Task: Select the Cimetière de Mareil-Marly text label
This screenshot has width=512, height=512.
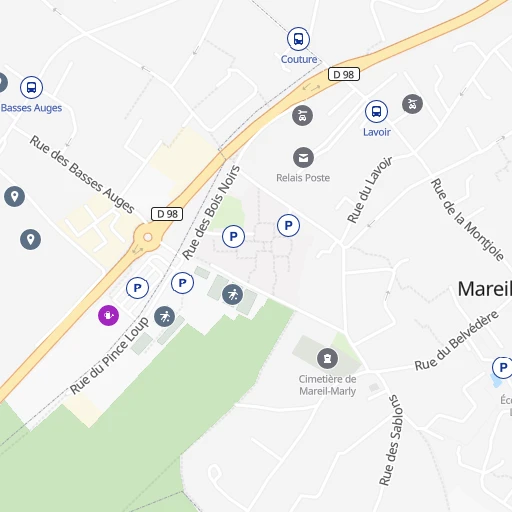Action: pyautogui.click(x=327, y=385)
